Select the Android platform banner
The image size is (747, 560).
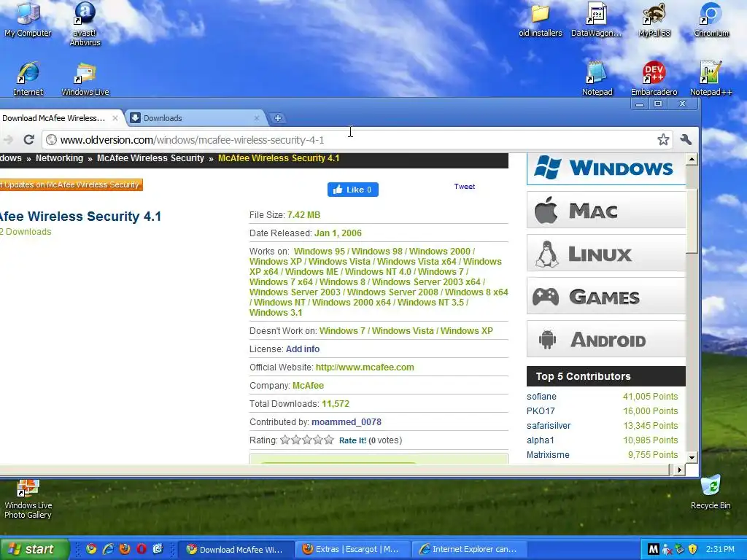pyautogui.click(x=606, y=340)
